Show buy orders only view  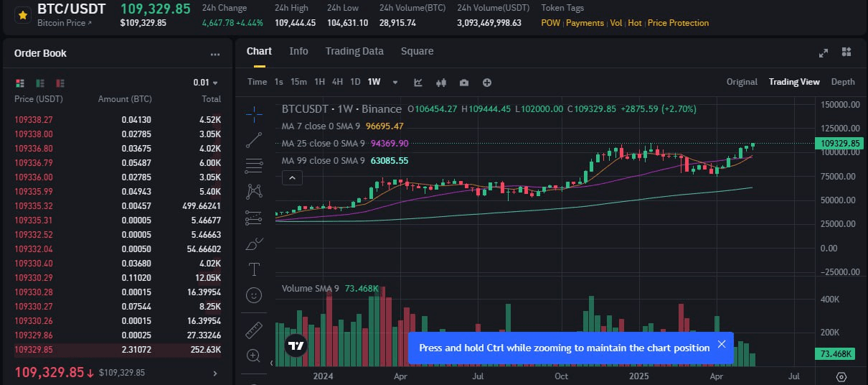click(39, 83)
